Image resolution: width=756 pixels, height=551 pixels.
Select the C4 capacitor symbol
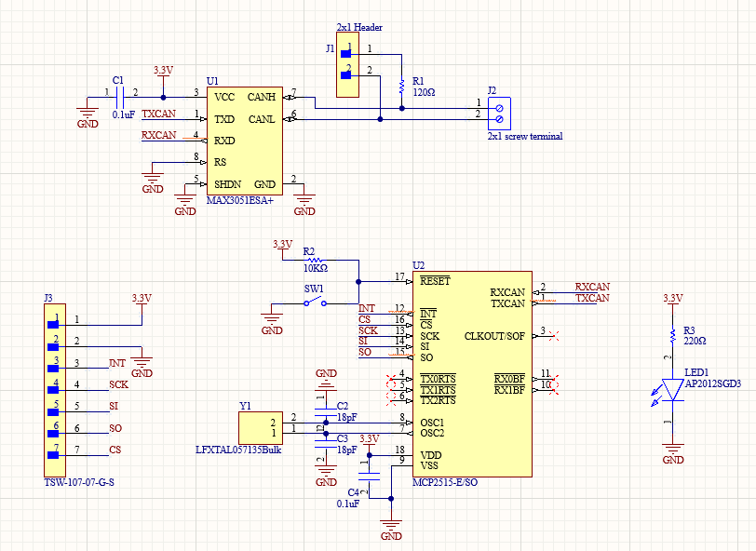point(370,477)
